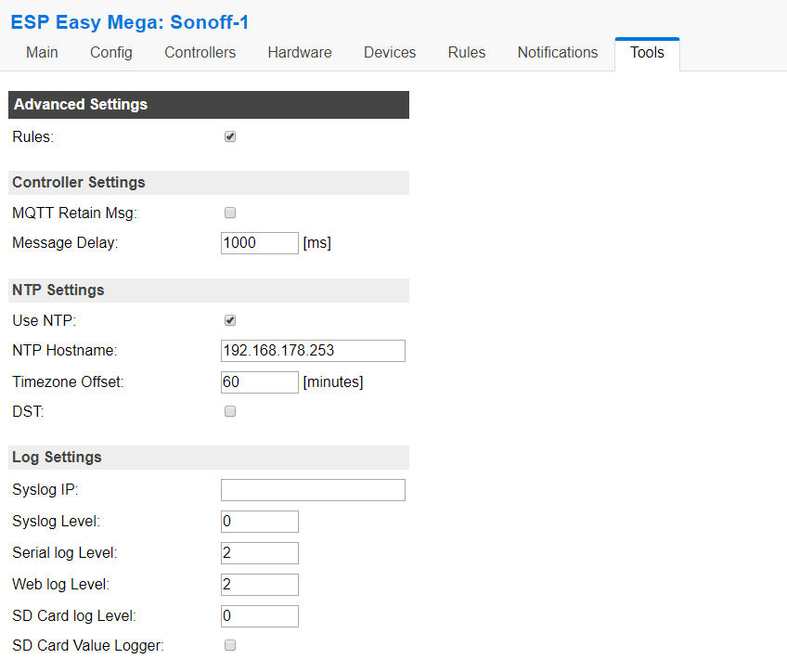The width and height of the screenshot is (787, 672).
Task: Click the Web log Level field
Action: pyautogui.click(x=259, y=584)
